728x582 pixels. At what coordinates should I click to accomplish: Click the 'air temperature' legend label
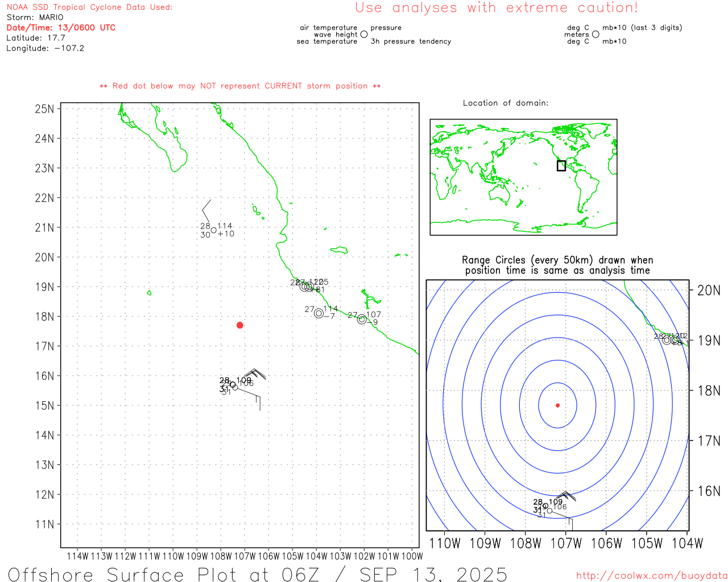329,28
